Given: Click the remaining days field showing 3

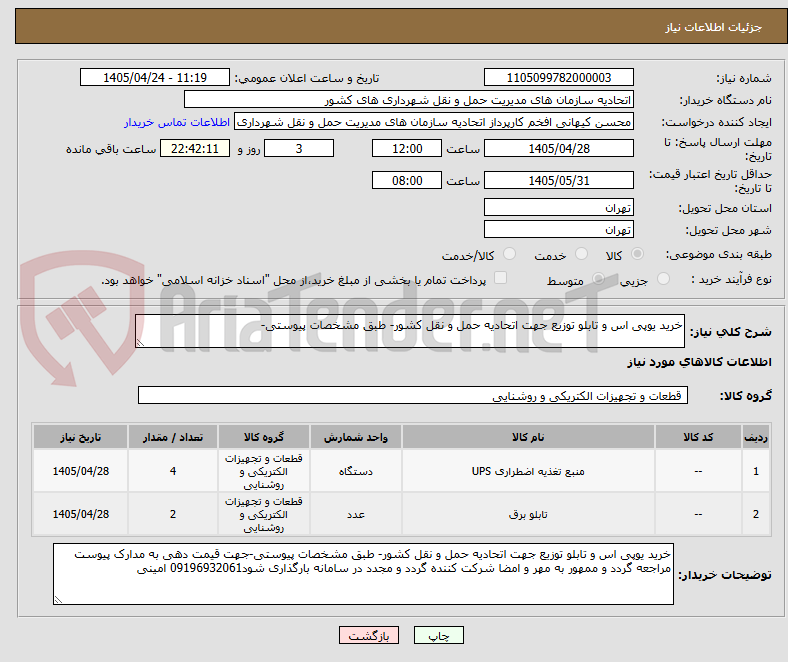Looking at the screenshot, I should pos(299,148).
